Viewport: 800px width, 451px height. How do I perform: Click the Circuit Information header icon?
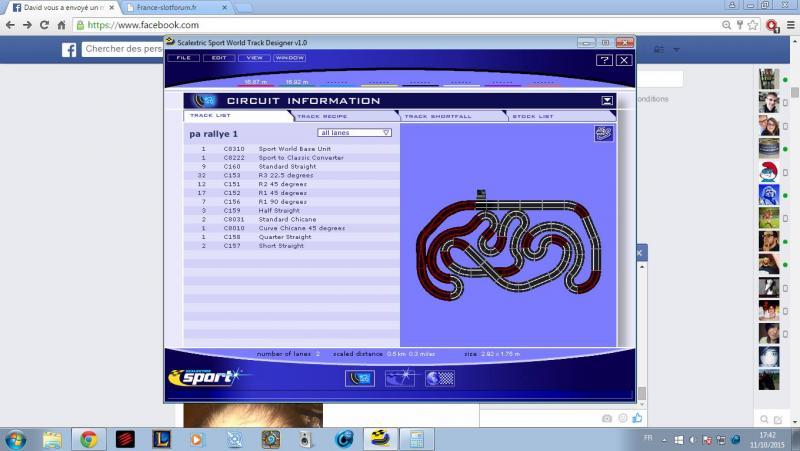pyautogui.click(x=204, y=100)
